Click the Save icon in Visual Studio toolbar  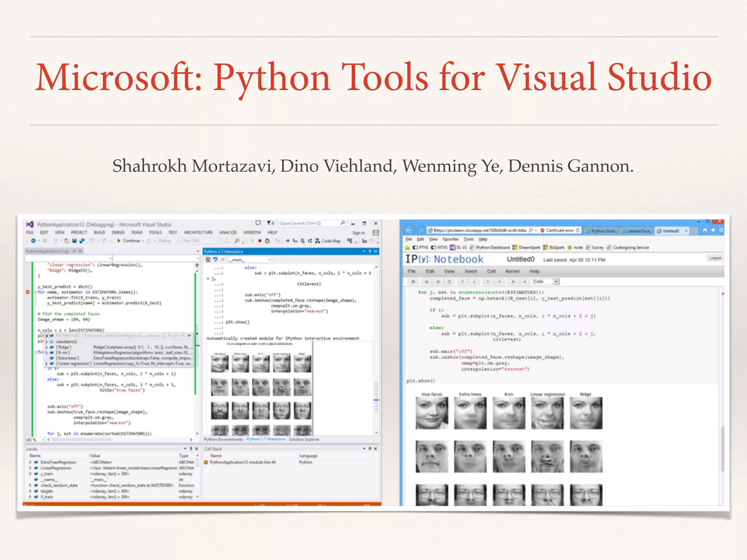74,241
